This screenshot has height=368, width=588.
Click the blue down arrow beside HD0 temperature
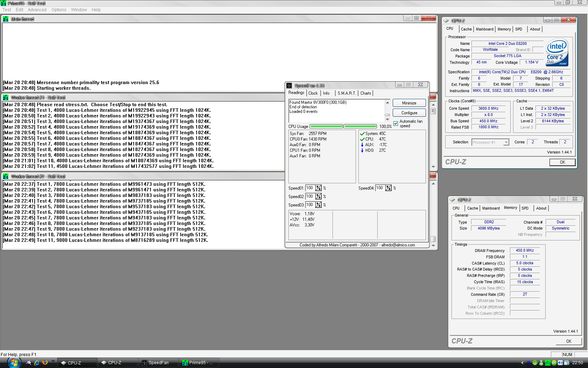(362, 150)
